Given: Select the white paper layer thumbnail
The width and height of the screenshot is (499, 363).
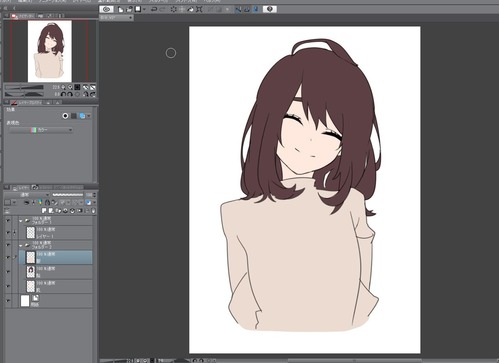Looking at the screenshot, I should [25, 301].
